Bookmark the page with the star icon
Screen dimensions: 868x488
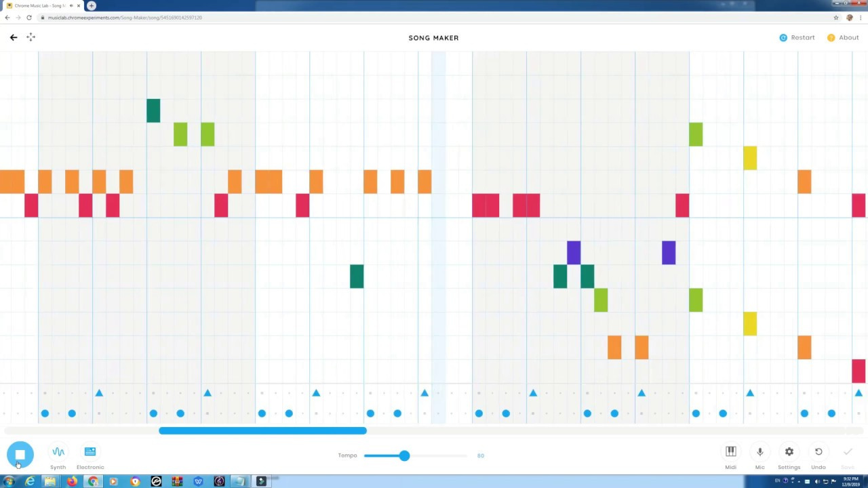pos(835,18)
